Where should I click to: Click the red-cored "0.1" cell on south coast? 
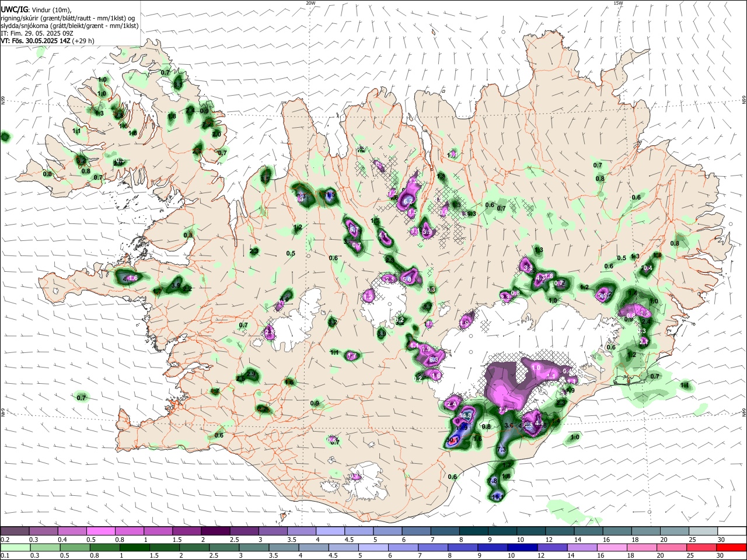click(454, 440)
